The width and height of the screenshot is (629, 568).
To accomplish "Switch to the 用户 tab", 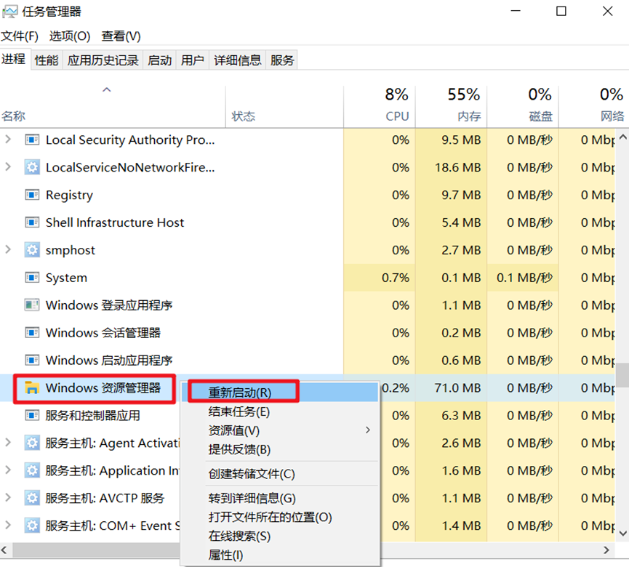I will [192, 60].
